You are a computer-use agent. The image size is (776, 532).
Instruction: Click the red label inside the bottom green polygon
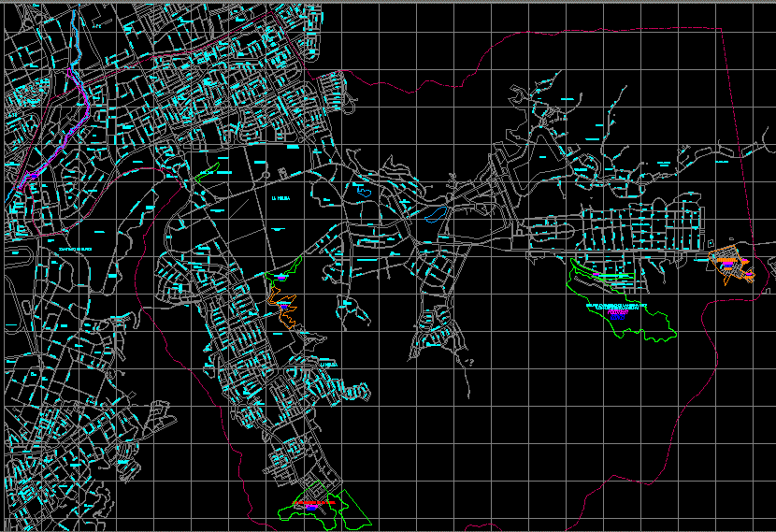313,503
